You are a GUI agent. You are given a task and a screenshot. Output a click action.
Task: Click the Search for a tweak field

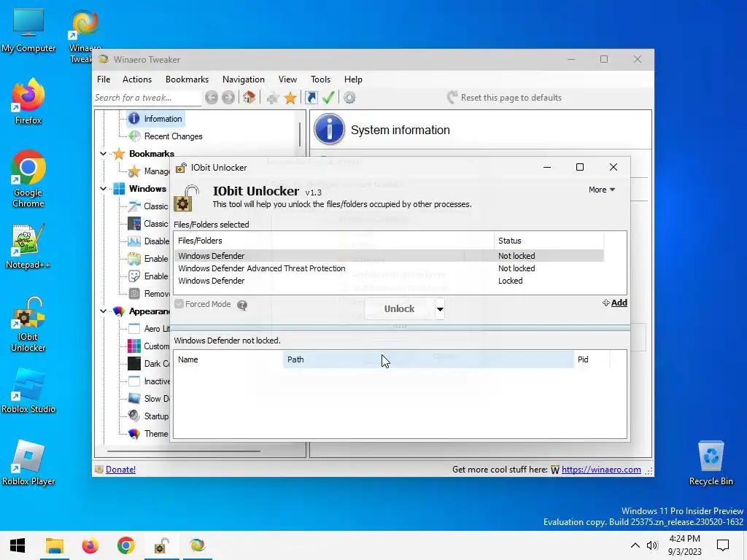[147, 98]
